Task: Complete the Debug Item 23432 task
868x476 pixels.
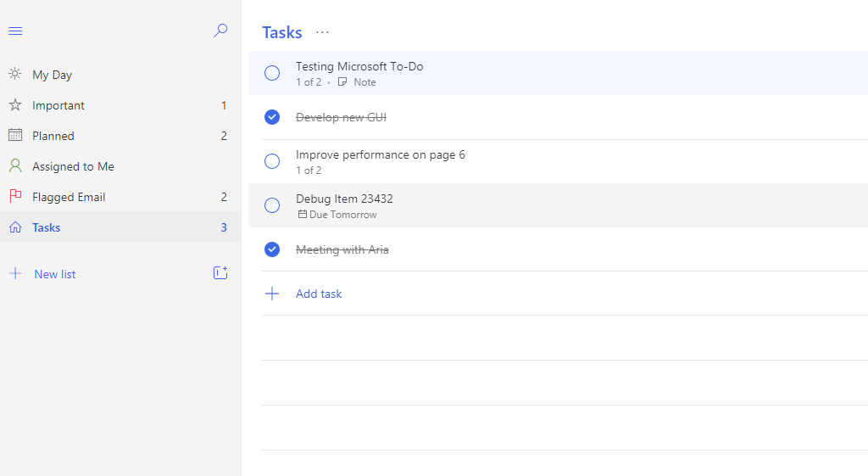Action: point(272,205)
